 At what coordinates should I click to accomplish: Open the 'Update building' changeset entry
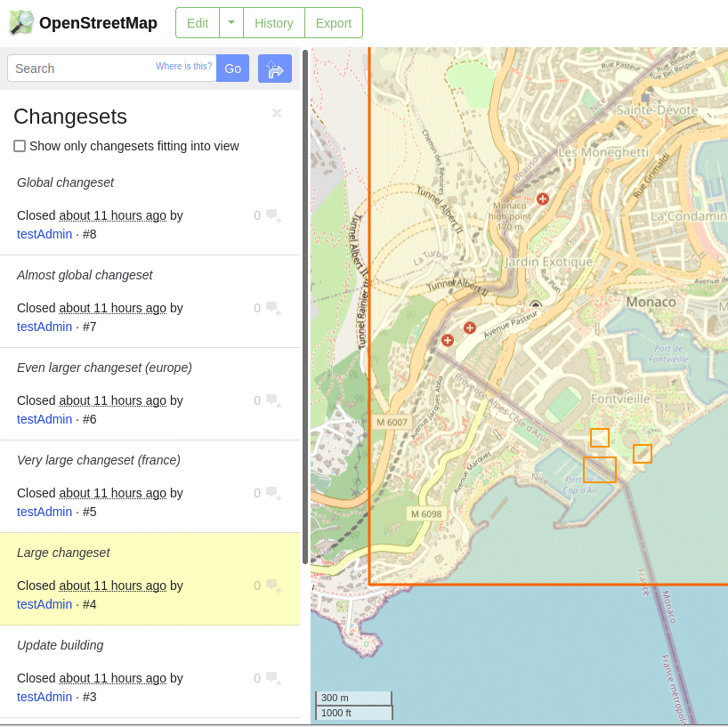60,645
